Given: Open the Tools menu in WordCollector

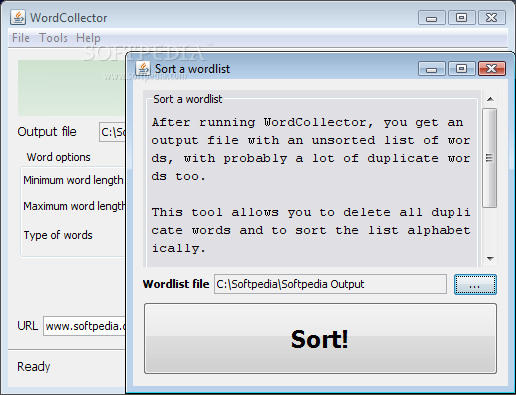Looking at the screenshot, I should (x=53, y=38).
